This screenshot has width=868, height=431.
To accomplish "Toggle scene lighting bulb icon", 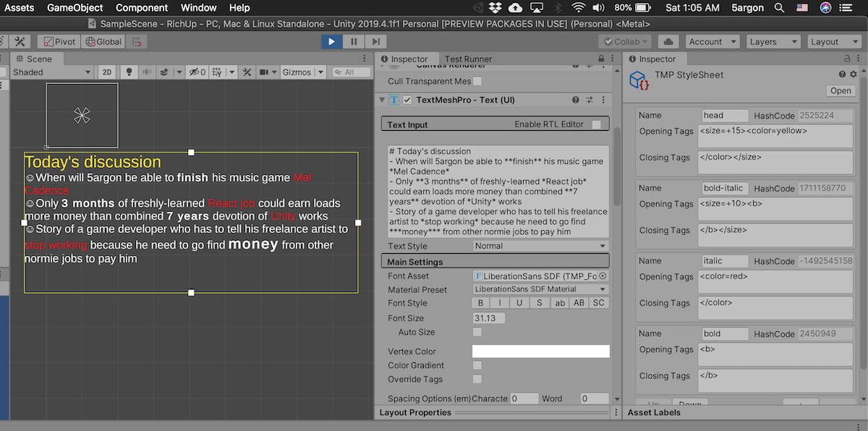I will (129, 72).
